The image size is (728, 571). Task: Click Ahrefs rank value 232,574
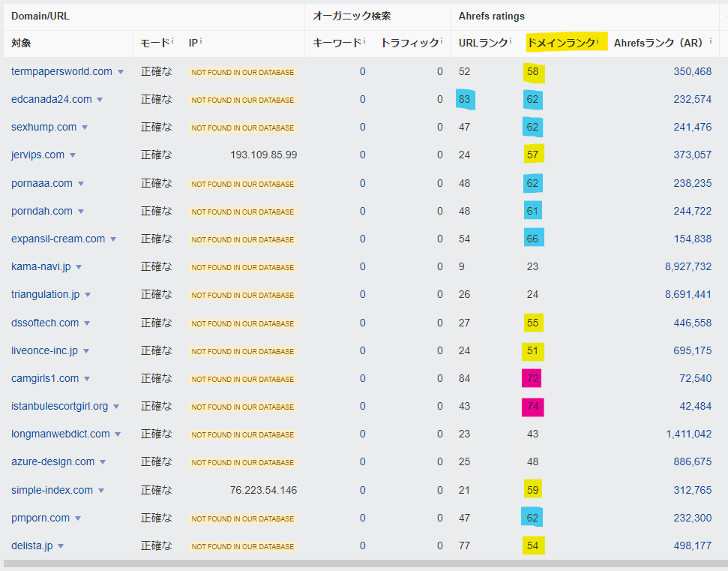692,100
